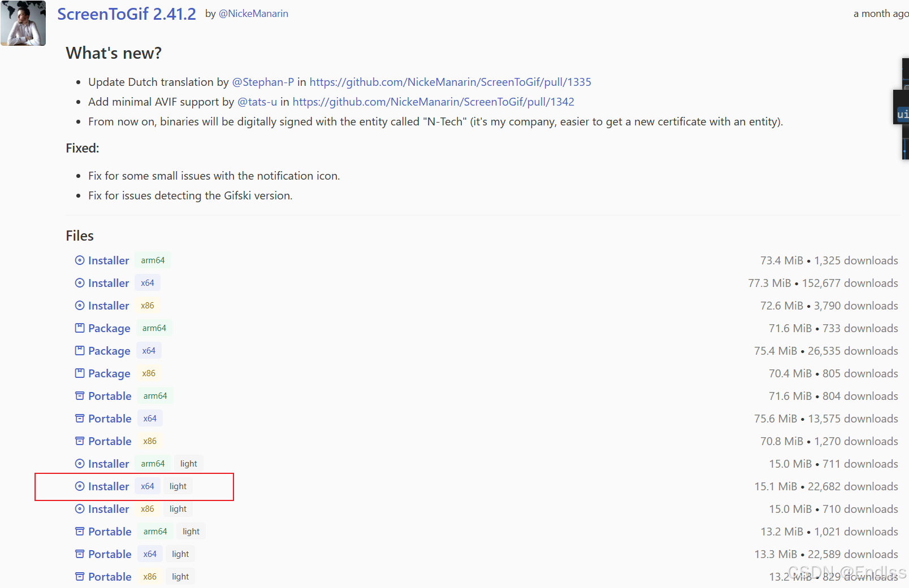Click the light badge on Installer x64 row
Screen dimensions: 909x588
(178, 486)
